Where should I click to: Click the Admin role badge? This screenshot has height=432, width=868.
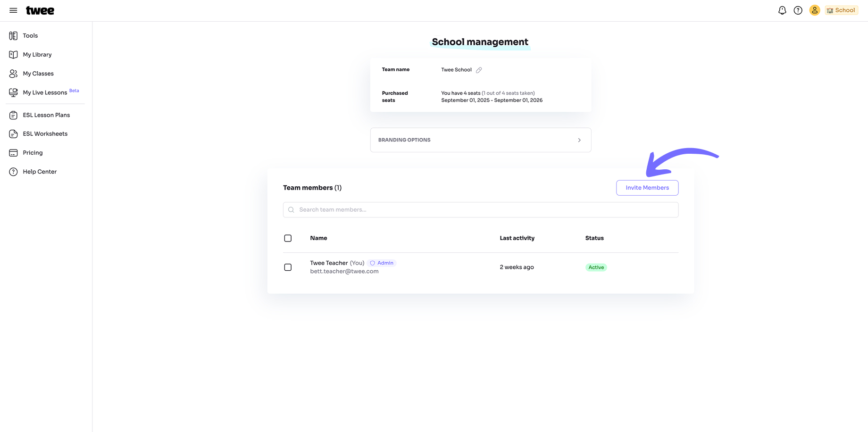[382, 263]
